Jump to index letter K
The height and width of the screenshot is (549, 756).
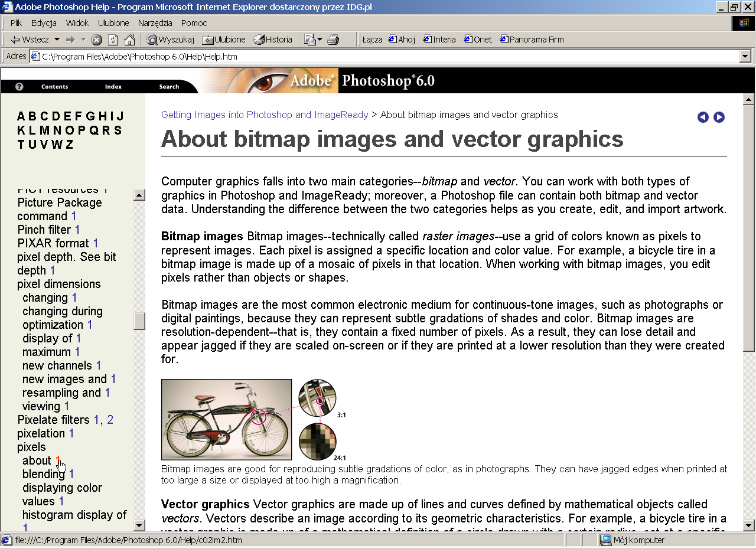click(x=22, y=130)
